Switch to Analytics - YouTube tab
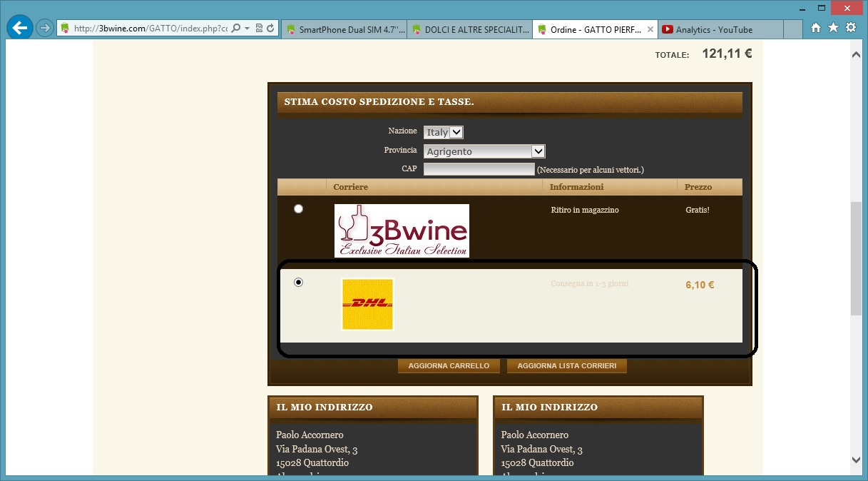Screen dimensions: 868x481 pyautogui.click(x=720, y=29)
